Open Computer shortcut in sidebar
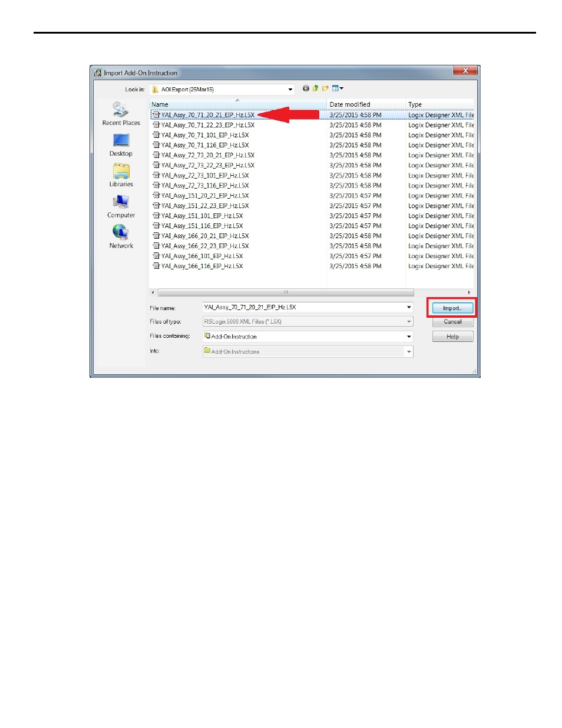This screenshot has height=728, width=562. click(x=121, y=206)
